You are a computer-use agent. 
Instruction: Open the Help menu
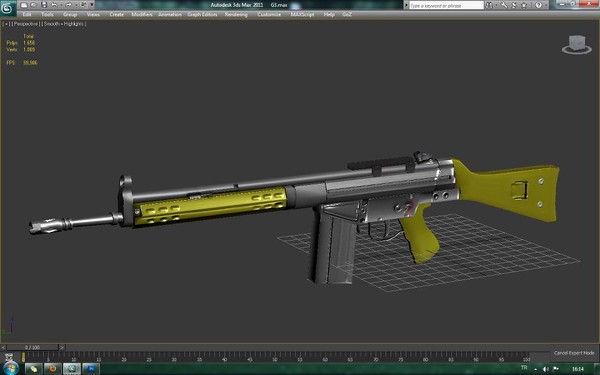coord(329,15)
